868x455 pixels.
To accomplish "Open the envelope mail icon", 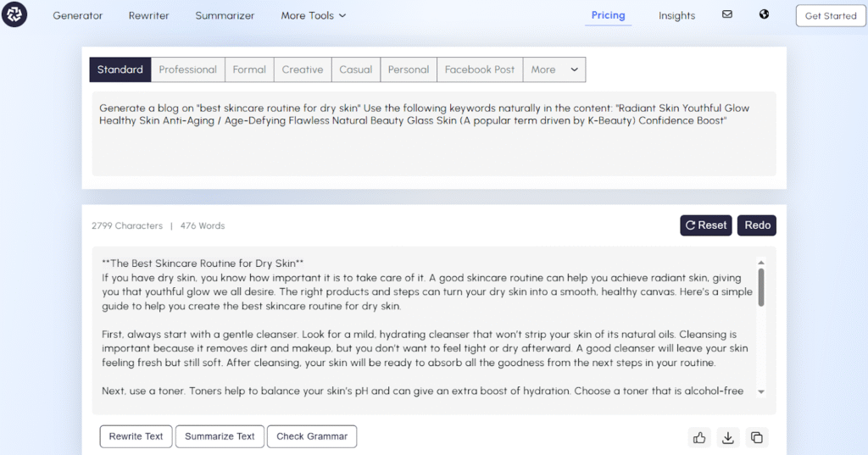I will 726,14.
